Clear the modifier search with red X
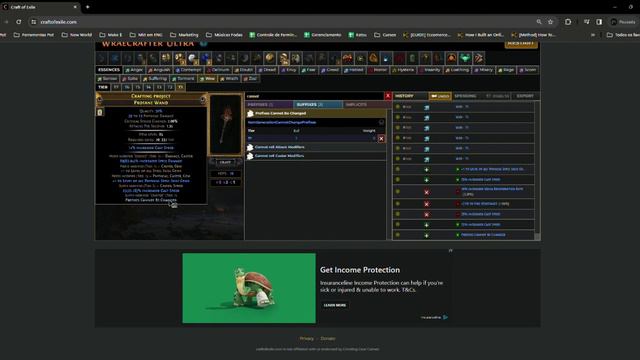This screenshot has width=640, height=360. 388,96
